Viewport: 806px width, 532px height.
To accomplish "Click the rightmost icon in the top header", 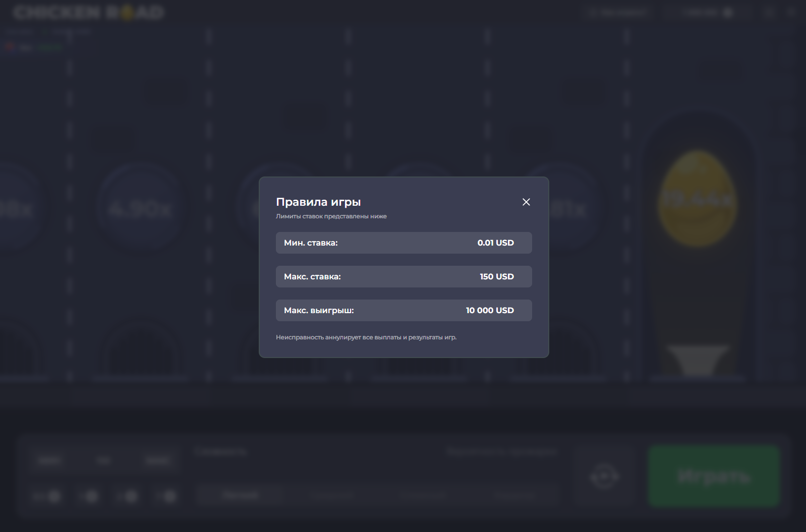I will click(x=792, y=13).
